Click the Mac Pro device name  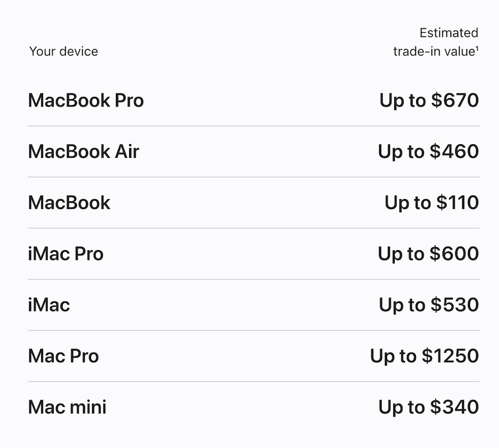[63, 355]
